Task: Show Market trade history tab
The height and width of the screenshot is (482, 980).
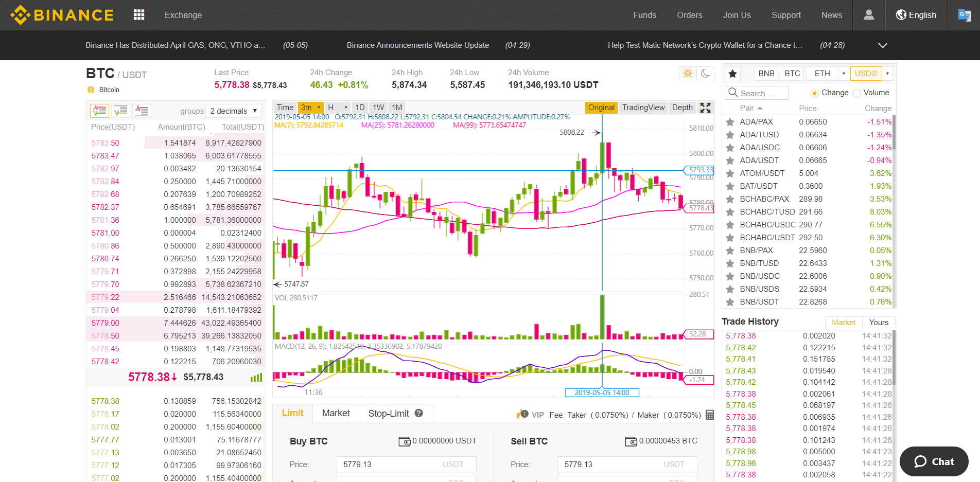Action: click(844, 323)
